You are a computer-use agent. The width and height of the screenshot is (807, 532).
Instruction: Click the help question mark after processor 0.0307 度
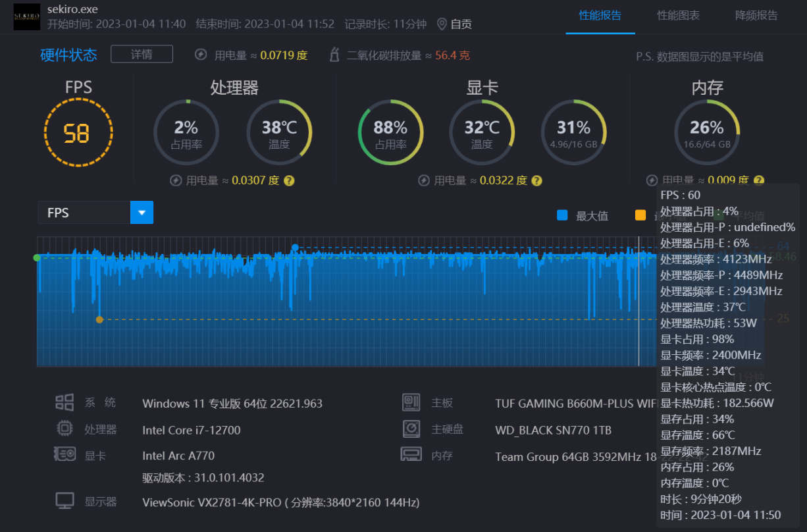[288, 180]
